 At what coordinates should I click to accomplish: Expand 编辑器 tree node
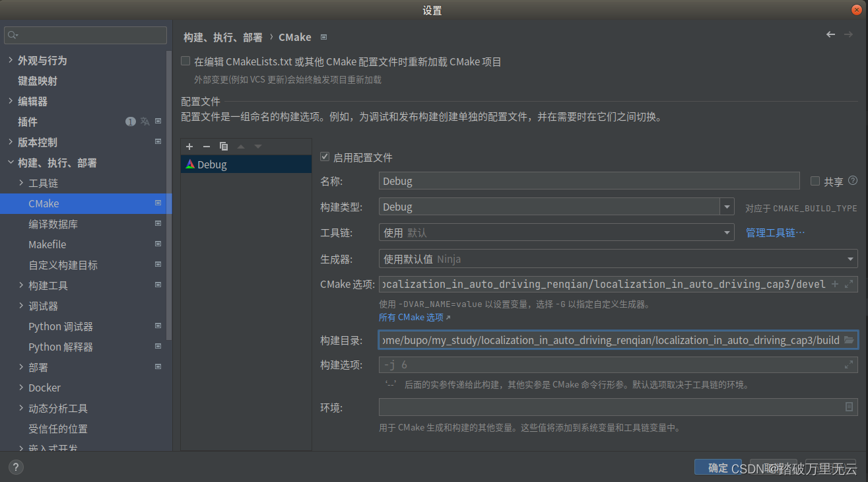(x=11, y=101)
